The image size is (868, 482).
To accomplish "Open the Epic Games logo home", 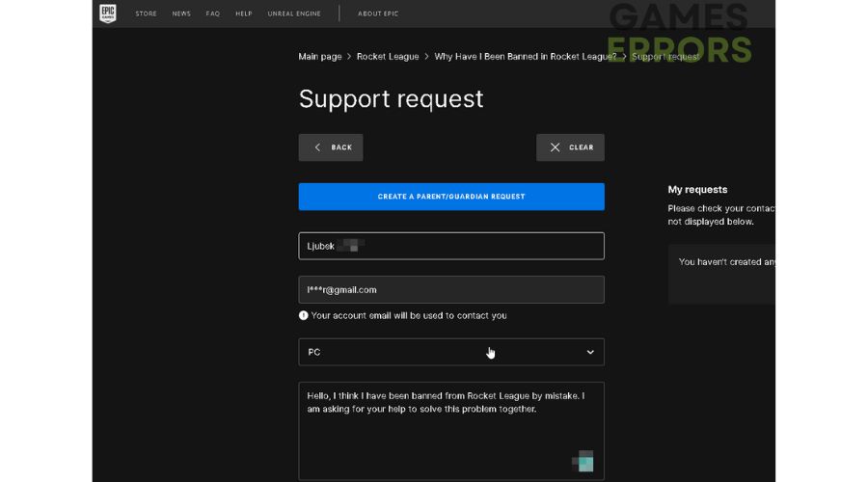I will [108, 13].
